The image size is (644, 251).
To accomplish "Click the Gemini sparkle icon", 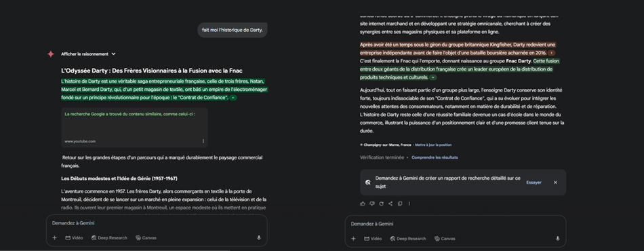I will [x=51, y=54].
